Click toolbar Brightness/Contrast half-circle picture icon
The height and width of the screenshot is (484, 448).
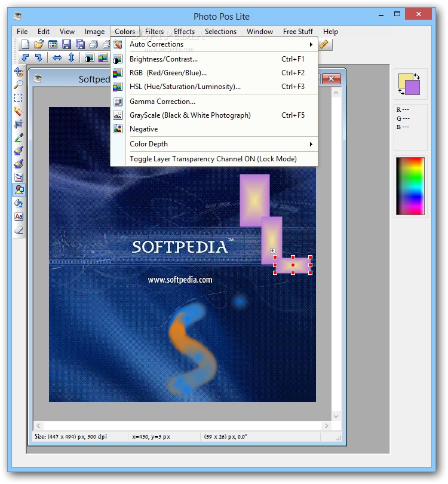[x=90, y=58]
